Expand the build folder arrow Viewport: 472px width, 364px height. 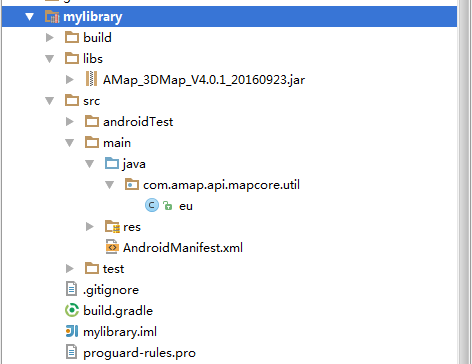(50, 37)
